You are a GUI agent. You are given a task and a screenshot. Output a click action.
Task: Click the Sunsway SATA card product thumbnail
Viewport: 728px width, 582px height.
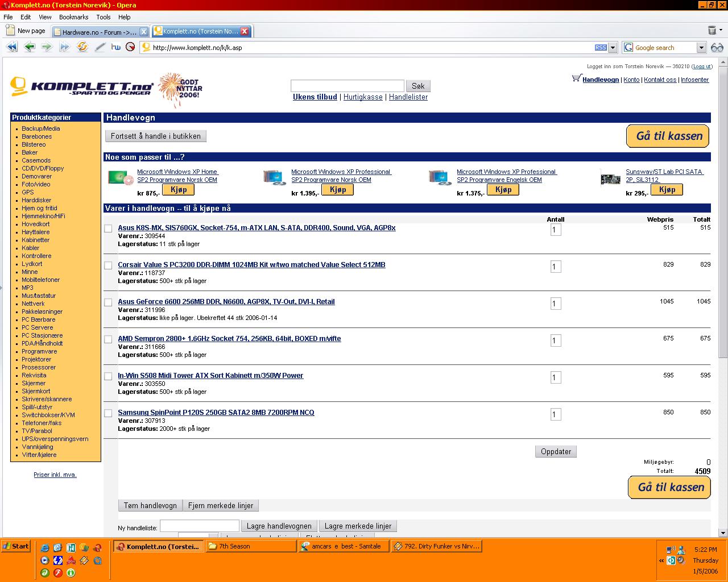coord(611,179)
